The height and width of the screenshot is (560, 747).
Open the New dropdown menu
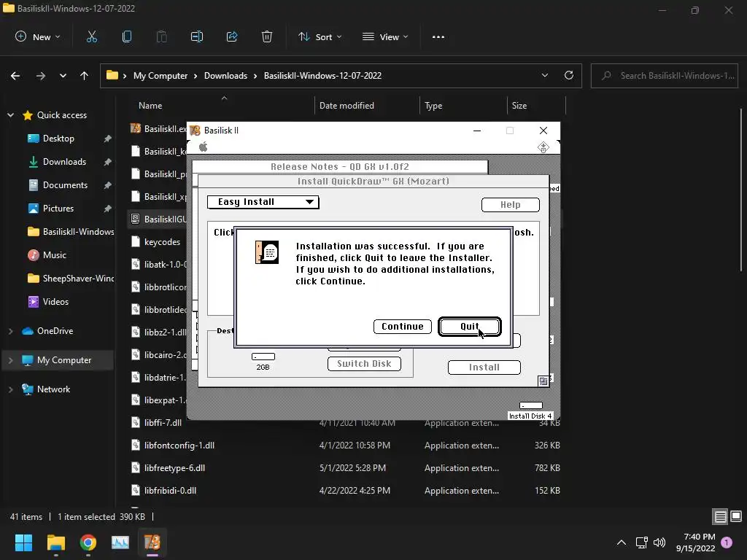click(38, 36)
